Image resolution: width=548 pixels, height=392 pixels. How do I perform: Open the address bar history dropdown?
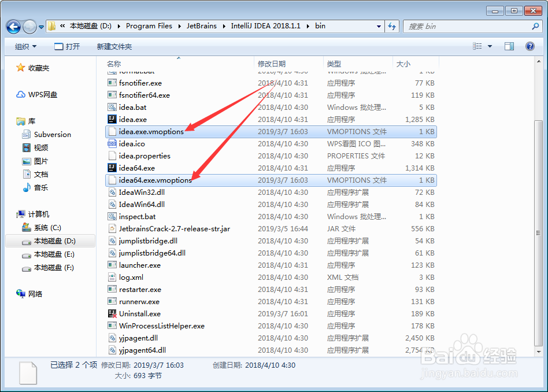[x=379, y=26]
